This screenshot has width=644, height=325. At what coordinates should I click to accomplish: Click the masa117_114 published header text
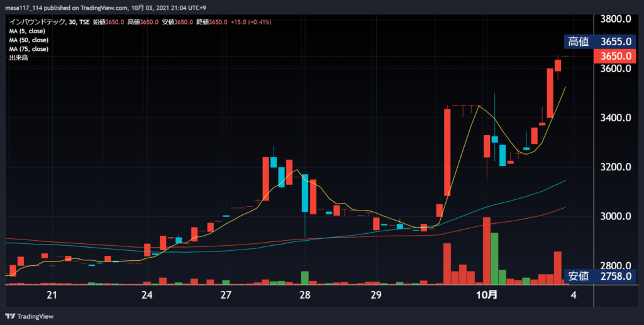coord(105,8)
